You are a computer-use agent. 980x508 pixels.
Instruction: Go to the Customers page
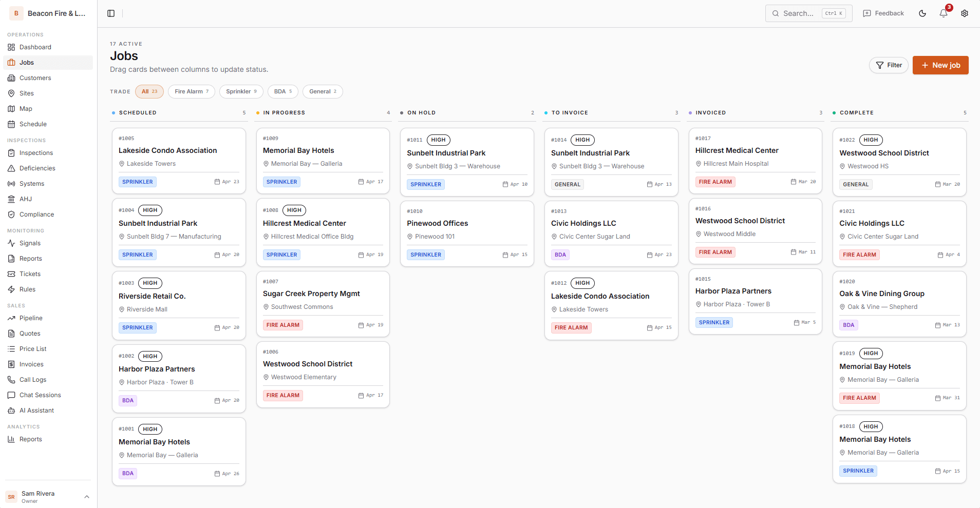tap(34, 77)
